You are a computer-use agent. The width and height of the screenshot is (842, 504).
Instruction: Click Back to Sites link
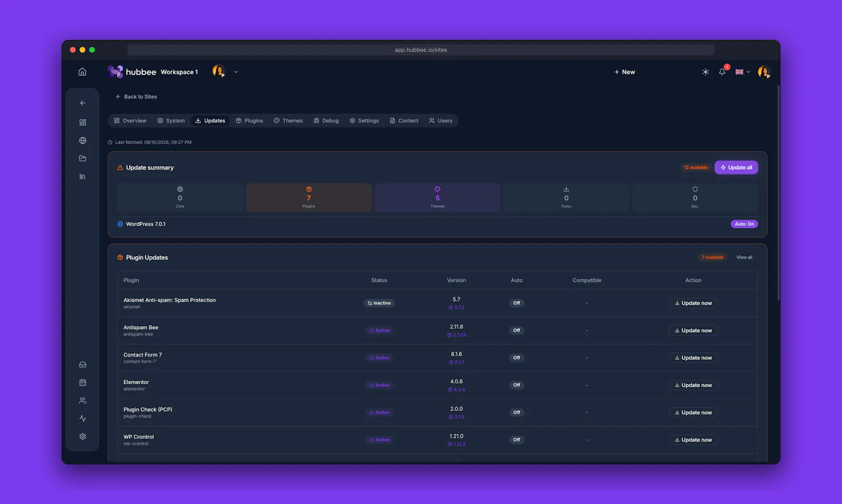[136, 97]
